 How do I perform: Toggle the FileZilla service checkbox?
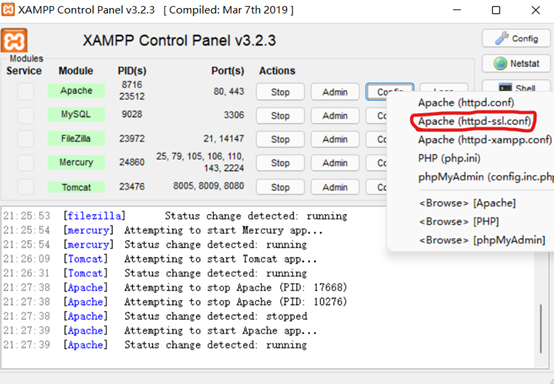pos(26,139)
